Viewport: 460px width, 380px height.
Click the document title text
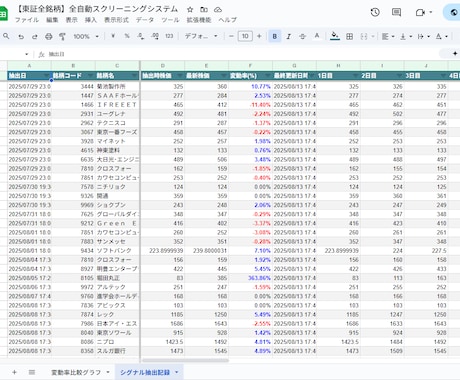pyautogui.click(x=97, y=9)
